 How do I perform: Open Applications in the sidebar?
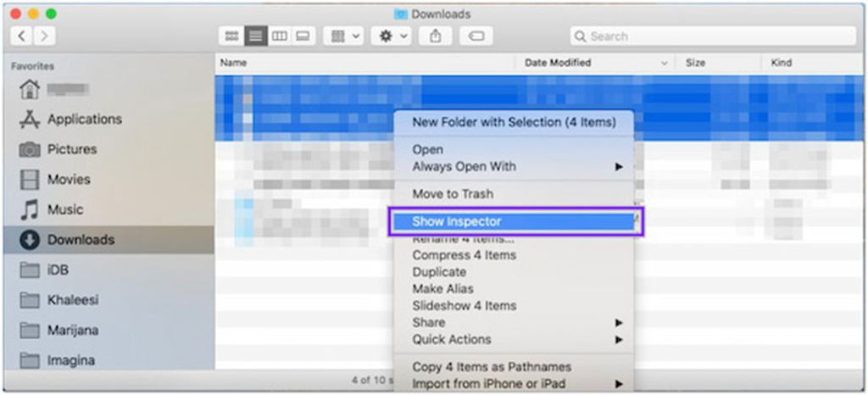(84, 120)
